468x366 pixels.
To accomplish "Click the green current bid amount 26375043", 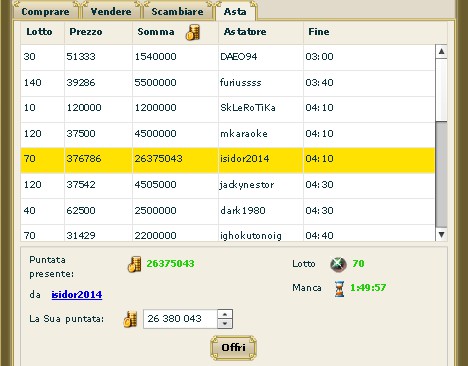I will click(x=170, y=264).
